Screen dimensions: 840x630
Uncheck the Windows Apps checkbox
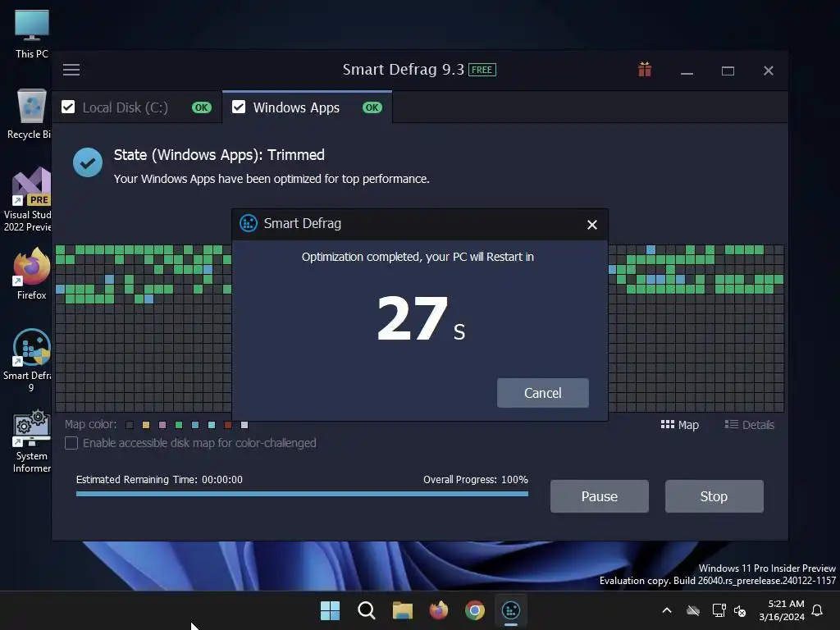(239, 107)
